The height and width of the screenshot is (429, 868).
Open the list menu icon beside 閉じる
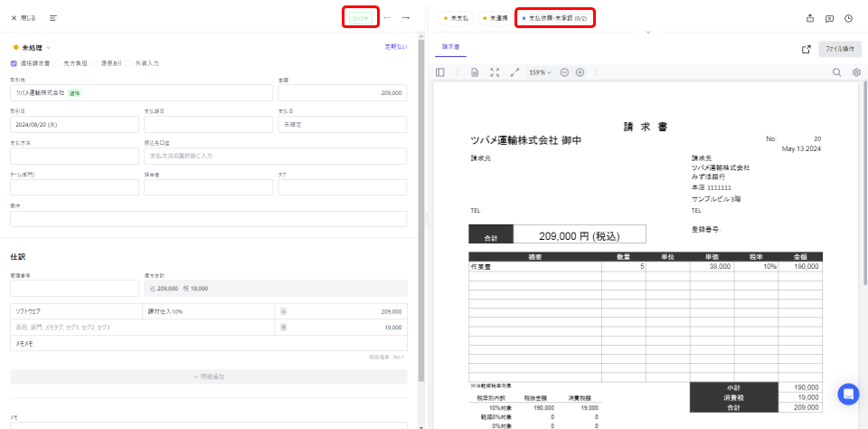click(x=53, y=18)
